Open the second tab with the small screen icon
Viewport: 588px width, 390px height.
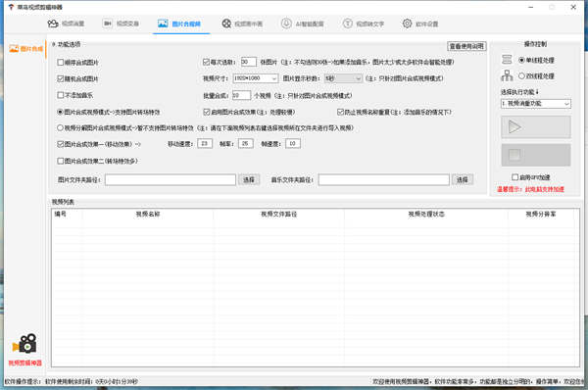[121, 24]
